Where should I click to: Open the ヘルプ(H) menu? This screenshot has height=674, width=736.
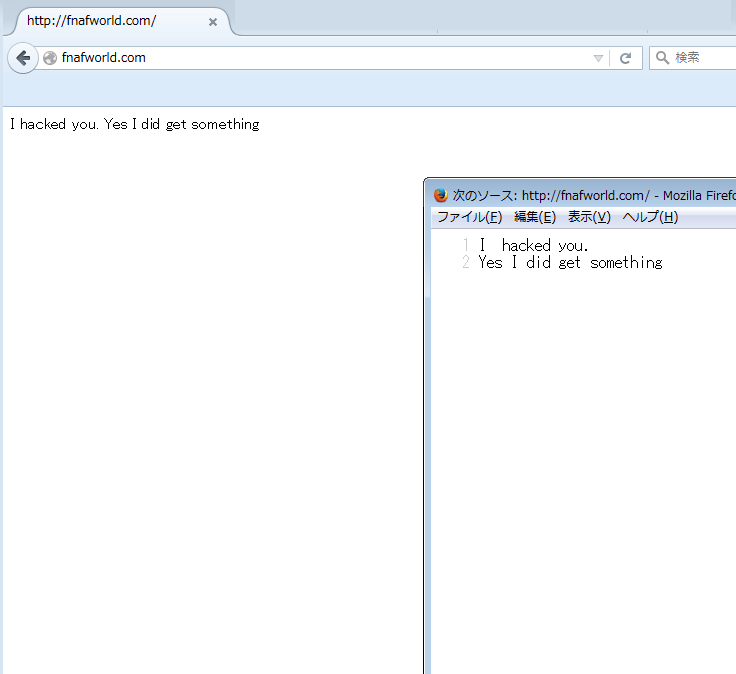(x=650, y=217)
